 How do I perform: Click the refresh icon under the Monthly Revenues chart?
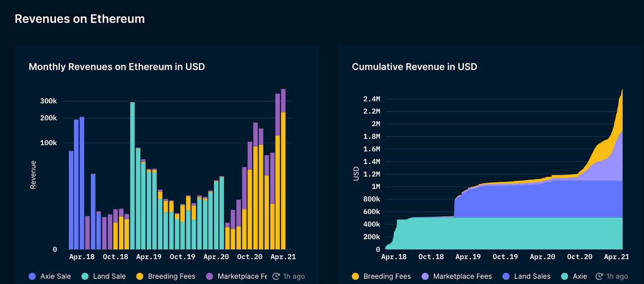pos(276,276)
